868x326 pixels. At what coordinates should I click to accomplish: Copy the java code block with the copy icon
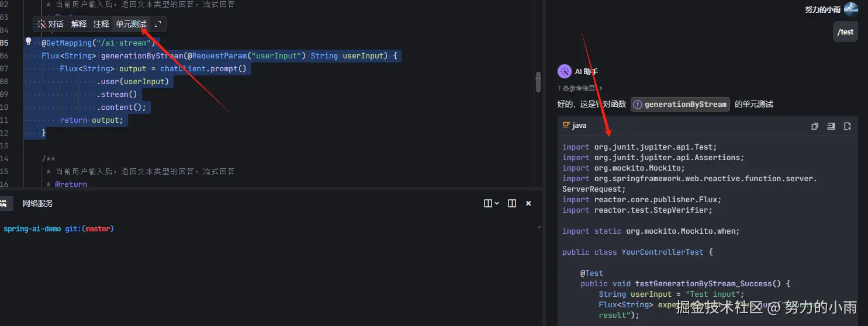click(x=815, y=126)
